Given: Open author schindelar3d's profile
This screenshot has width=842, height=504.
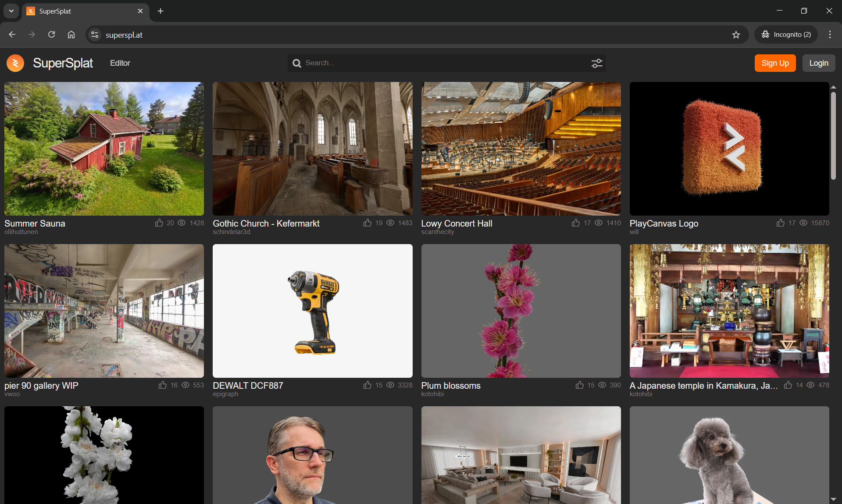Looking at the screenshot, I should (x=231, y=232).
